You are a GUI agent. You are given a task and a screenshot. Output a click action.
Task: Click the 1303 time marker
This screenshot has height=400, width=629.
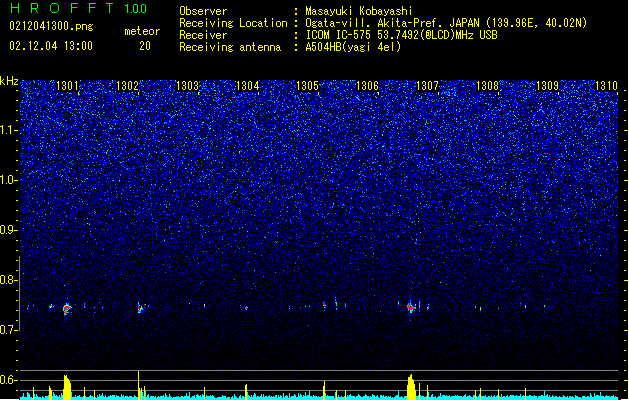click(x=187, y=86)
